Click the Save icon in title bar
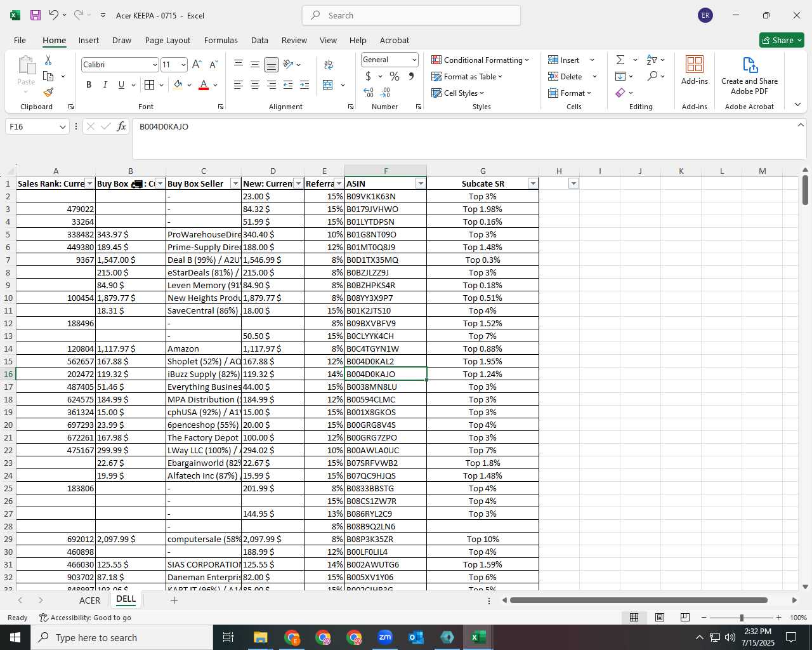This screenshot has width=812, height=650. (36, 15)
